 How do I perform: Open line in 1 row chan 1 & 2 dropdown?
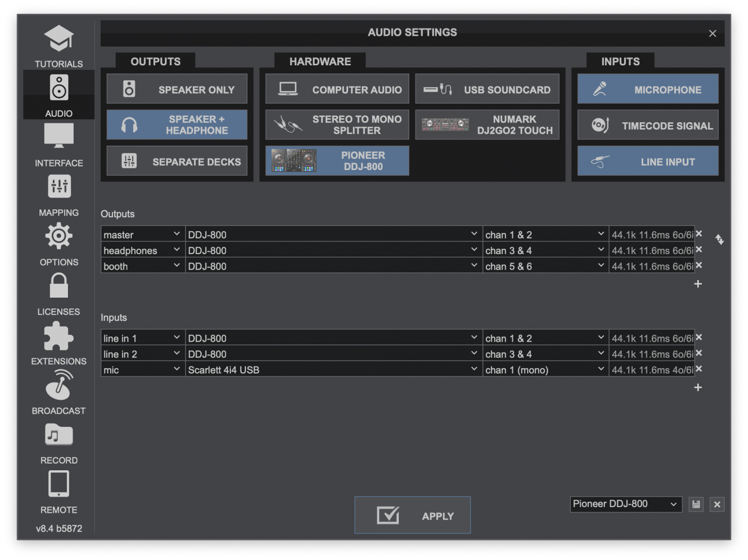(545, 338)
